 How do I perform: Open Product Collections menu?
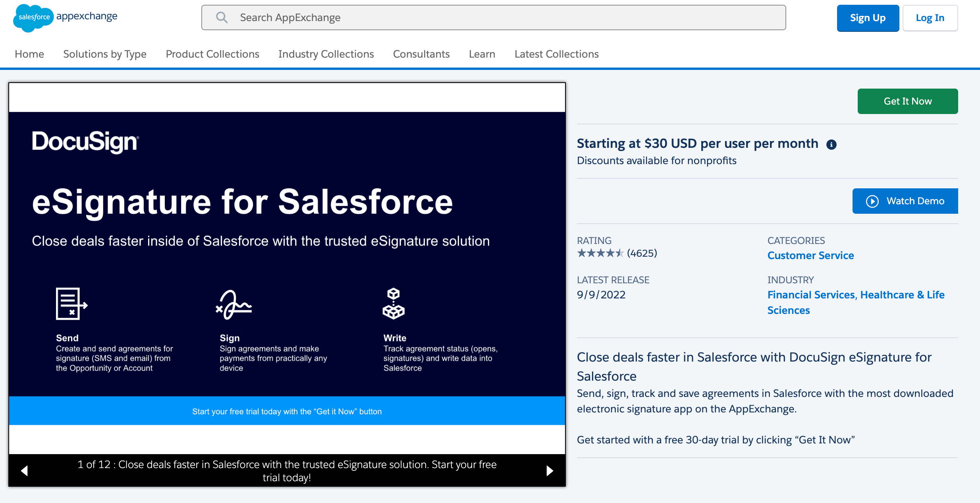[x=212, y=54]
